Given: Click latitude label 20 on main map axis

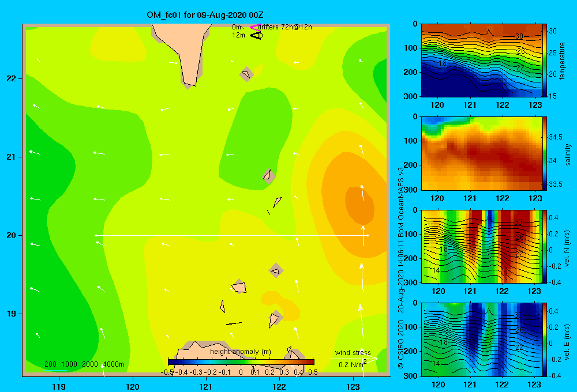Looking at the screenshot, I should [x=11, y=235].
